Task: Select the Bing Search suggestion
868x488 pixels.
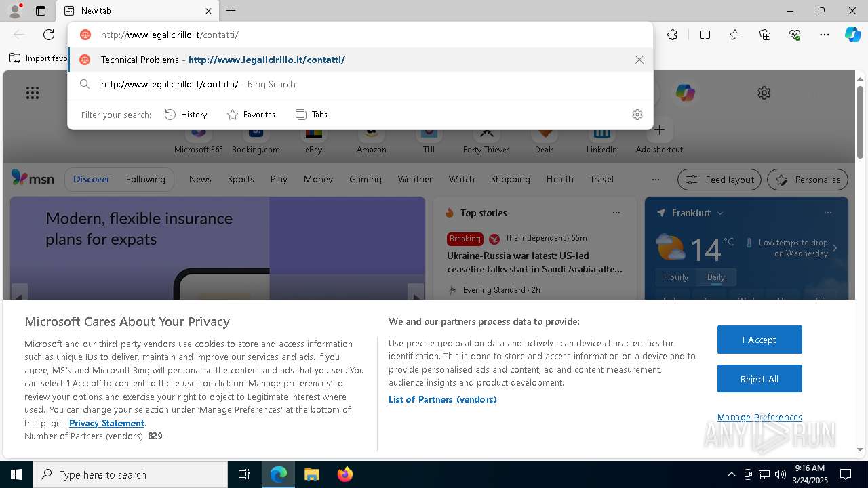Action: [x=359, y=84]
